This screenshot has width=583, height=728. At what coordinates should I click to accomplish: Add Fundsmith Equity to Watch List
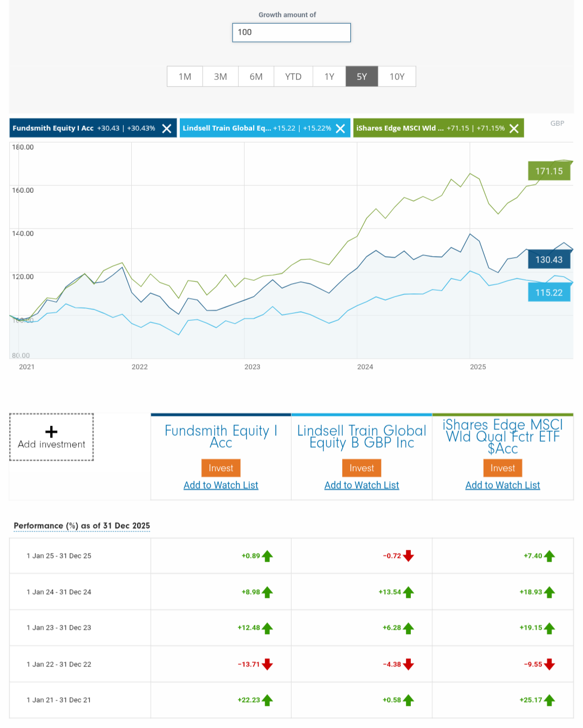coord(221,486)
